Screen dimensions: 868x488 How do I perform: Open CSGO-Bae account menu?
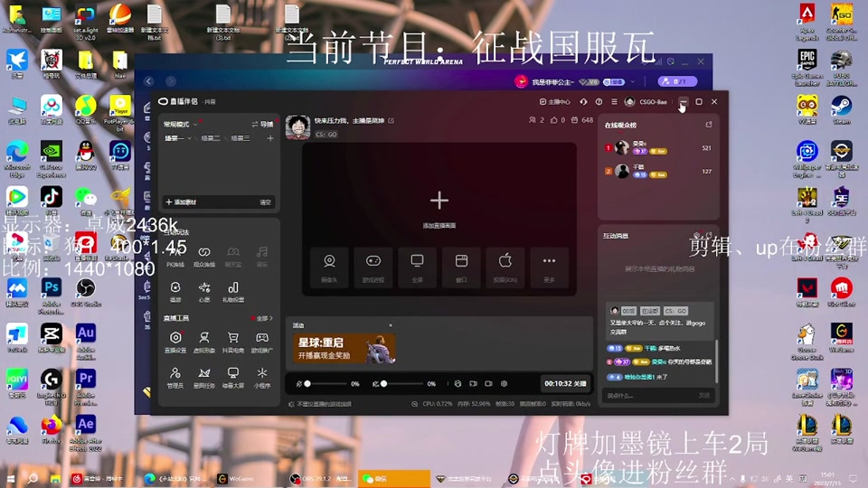(646, 102)
